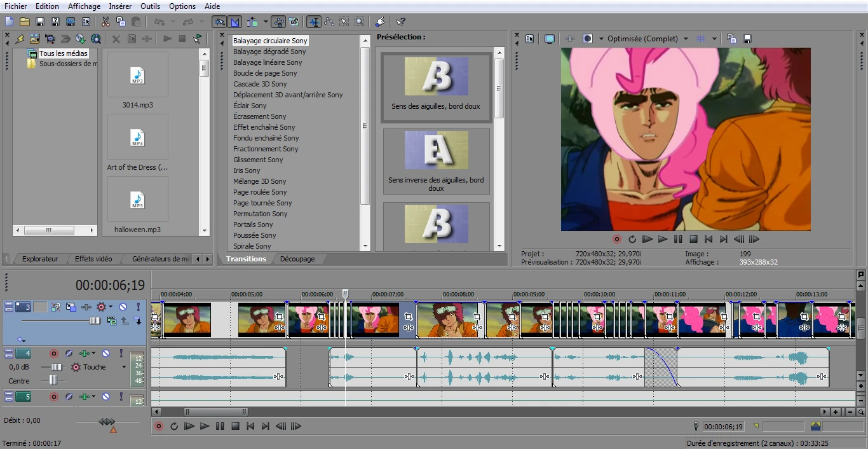Click Record in the timeline transport bar

click(159, 426)
